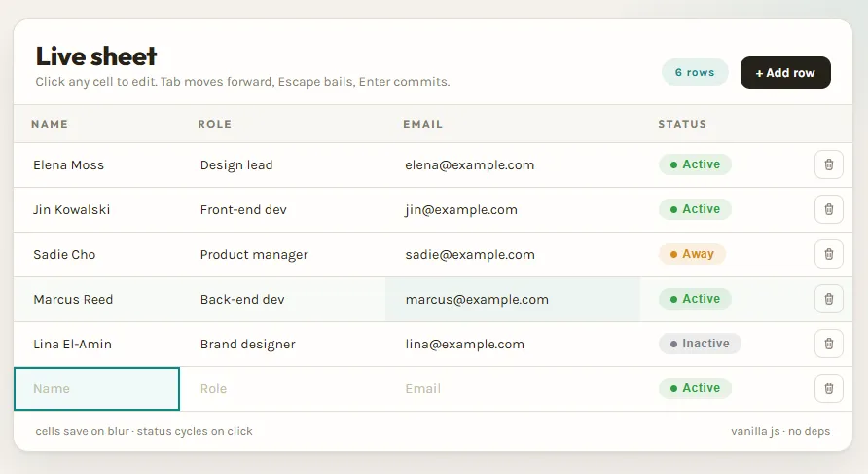
Task: Edit the Back-end dev role cell
Action: coord(283,300)
